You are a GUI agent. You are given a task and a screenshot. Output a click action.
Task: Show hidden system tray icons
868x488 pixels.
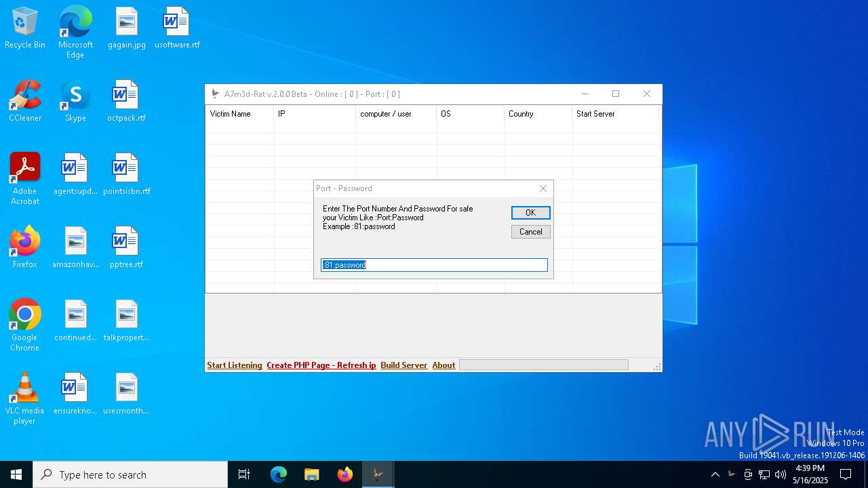pos(715,474)
